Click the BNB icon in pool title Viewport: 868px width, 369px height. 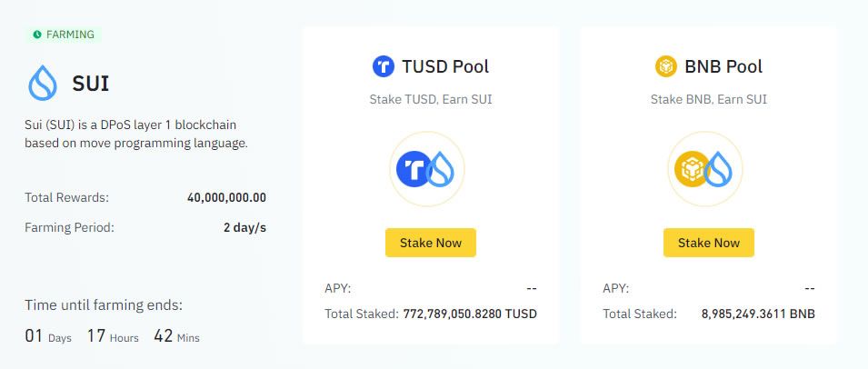click(x=666, y=66)
